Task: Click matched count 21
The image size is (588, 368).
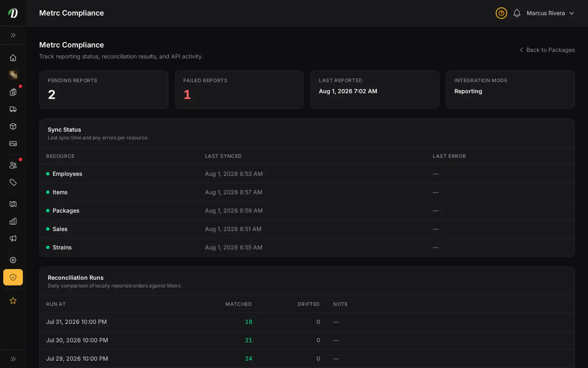Action: click(x=249, y=340)
